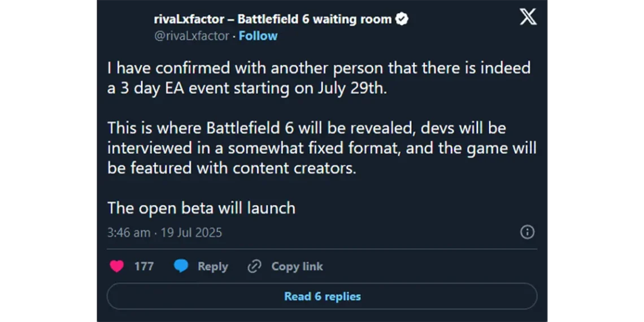Click 'The open beta will launch' line
Image resolution: width=644 pixels, height=322 pixels.
pos(201,208)
